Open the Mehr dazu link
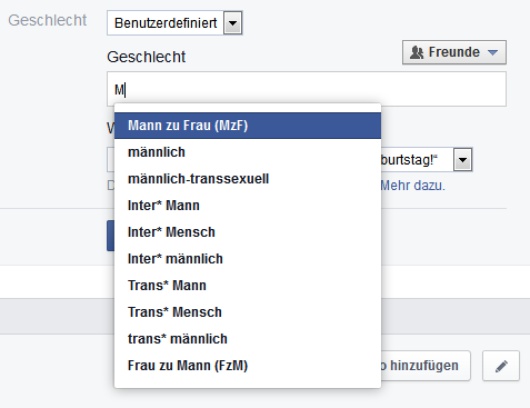Viewport: 530px width, 408px height. point(413,186)
